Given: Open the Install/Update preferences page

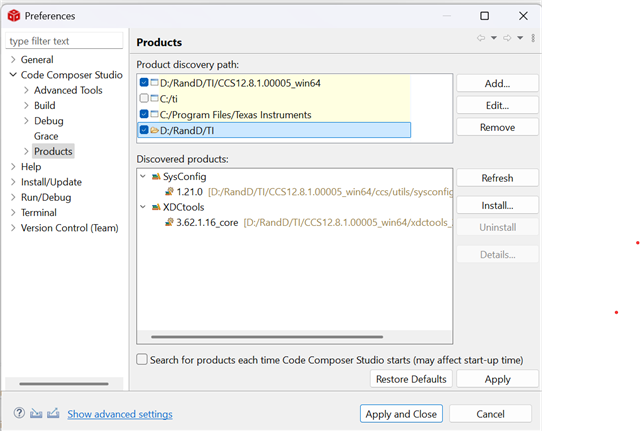Looking at the screenshot, I should (51, 182).
